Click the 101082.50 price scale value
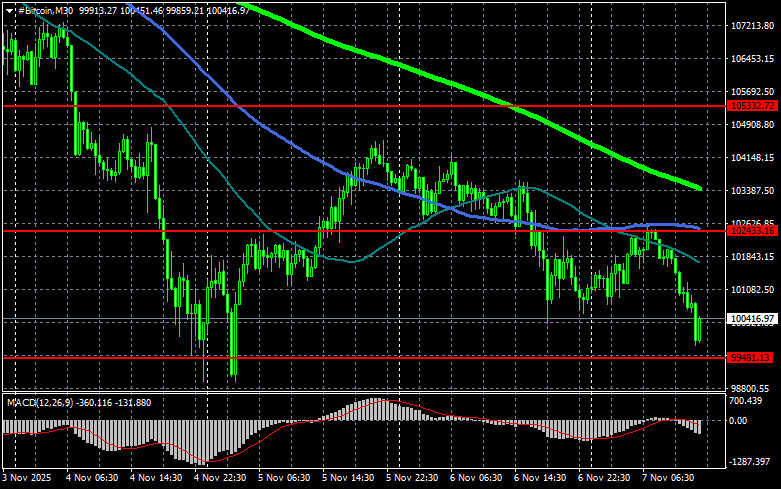Image resolution: width=781 pixels, height=489 pixels. pos(752,289)
